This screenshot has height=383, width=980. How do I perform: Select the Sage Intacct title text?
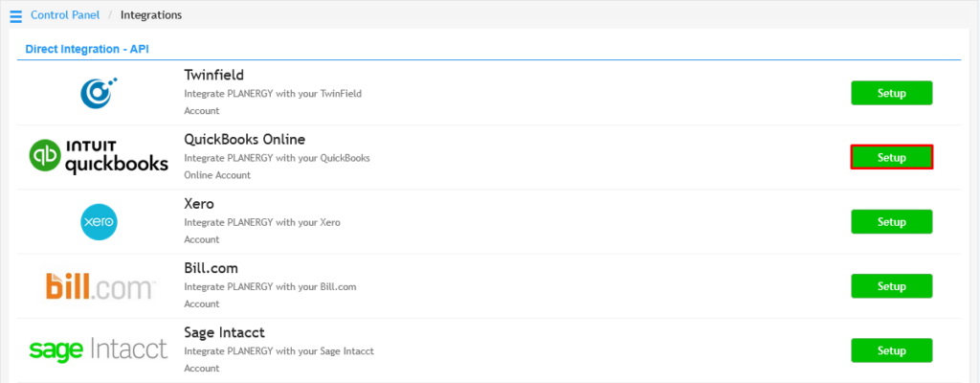click(225, 332)
